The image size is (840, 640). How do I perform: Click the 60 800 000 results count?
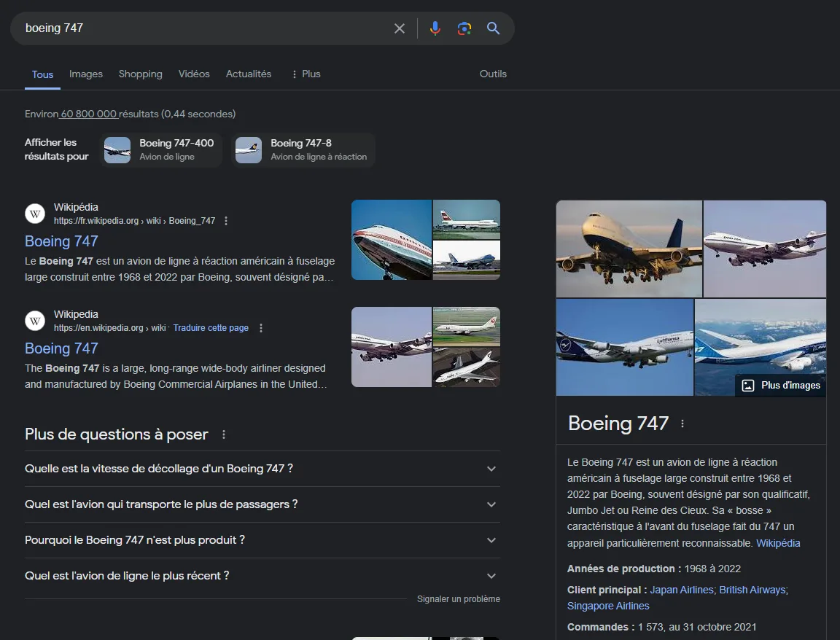pyautogui.click(x=89, y=114)
